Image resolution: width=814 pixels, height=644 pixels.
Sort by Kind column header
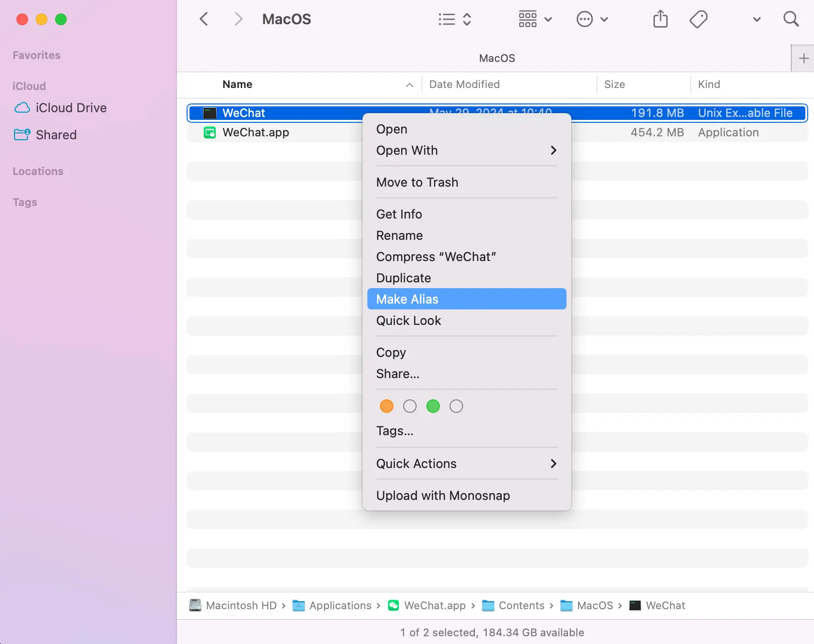click(709, 85)
